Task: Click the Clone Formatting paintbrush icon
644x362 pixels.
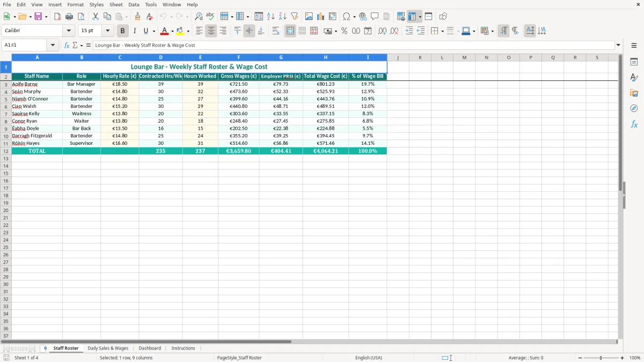Action: (x=137, y=17)
